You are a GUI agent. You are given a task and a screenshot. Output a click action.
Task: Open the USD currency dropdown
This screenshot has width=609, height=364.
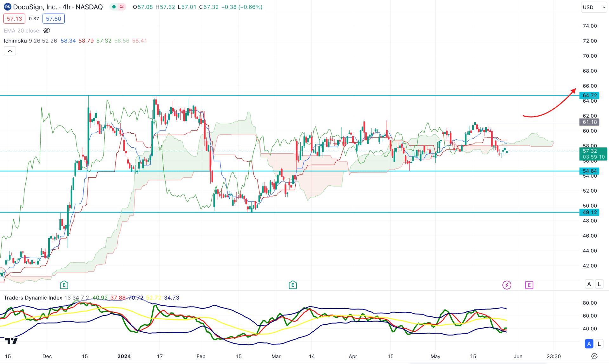point(594,7)
